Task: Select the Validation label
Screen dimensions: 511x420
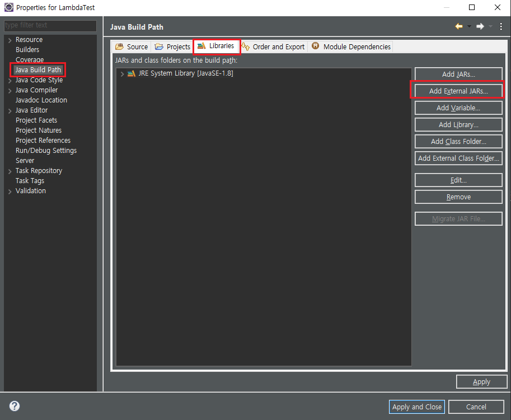Action: coord(31,191)
